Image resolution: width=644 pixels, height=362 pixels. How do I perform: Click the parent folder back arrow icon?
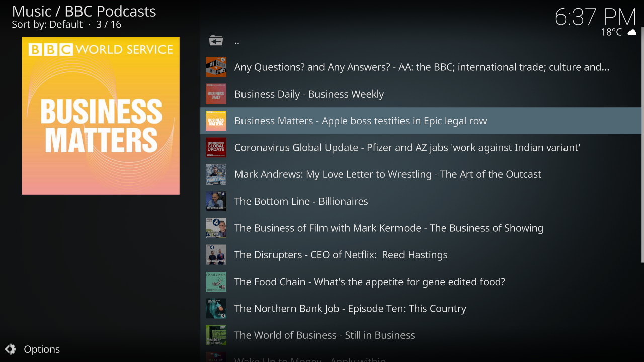[x=216, y=41]
